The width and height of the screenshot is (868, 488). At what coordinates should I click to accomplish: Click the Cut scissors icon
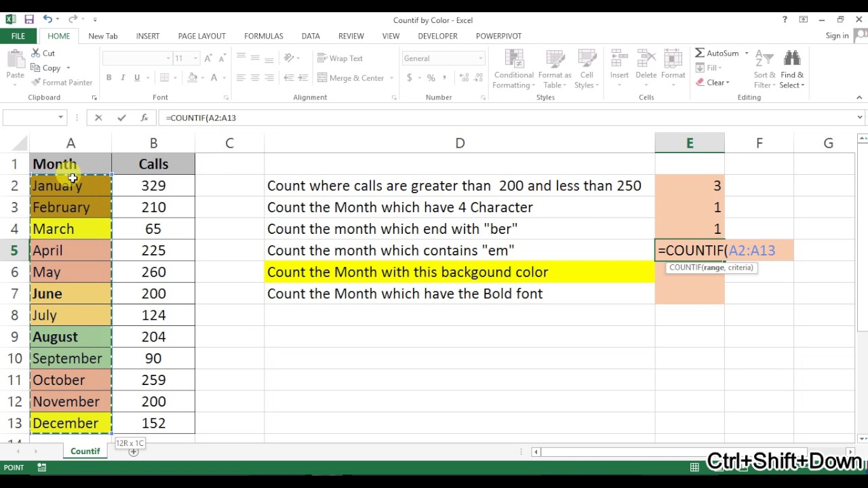point(36,53)
